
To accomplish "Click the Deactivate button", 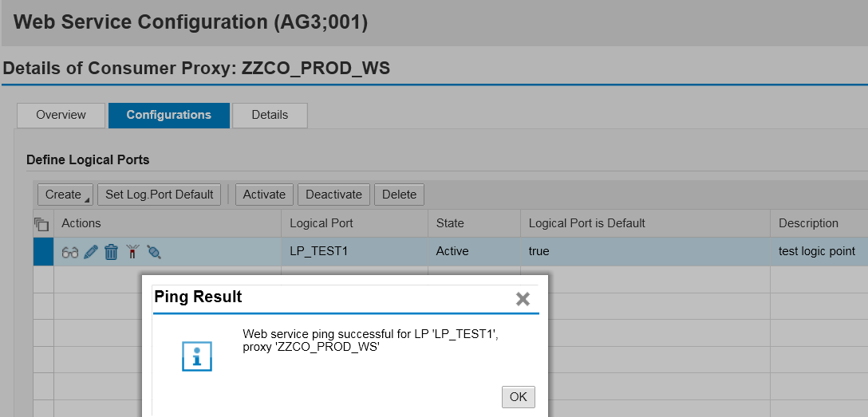I will [x=333, y=195].
